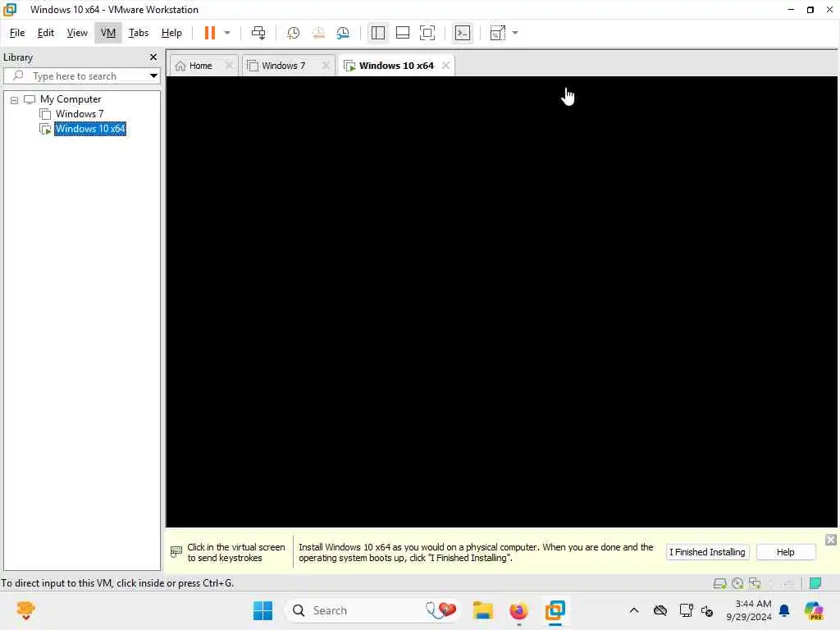Click the muted volume tray icon
This screenshot has height=630, width=840.
coord(707,610)
